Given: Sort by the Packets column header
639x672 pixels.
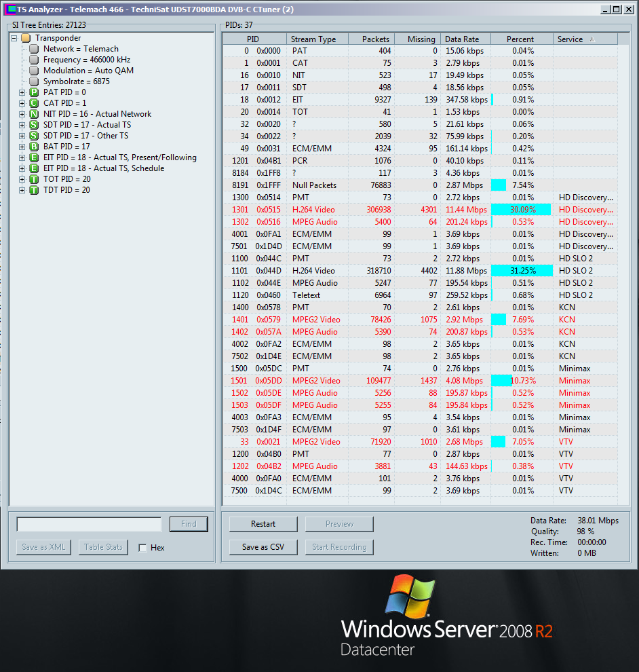Looking at the screenshot, I should (371, 39).
